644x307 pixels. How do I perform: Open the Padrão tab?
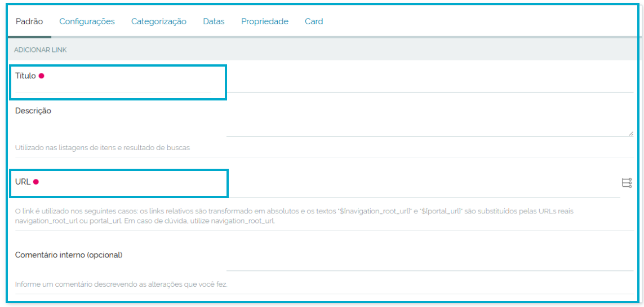point(29,21)
